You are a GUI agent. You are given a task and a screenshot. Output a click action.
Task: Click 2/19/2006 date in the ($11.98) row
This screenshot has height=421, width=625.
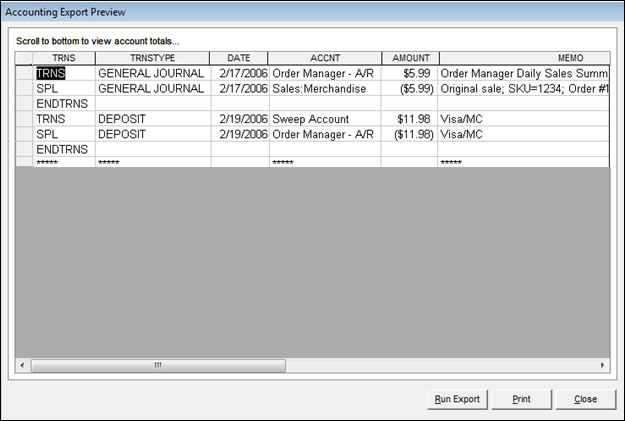click(240, 134)
